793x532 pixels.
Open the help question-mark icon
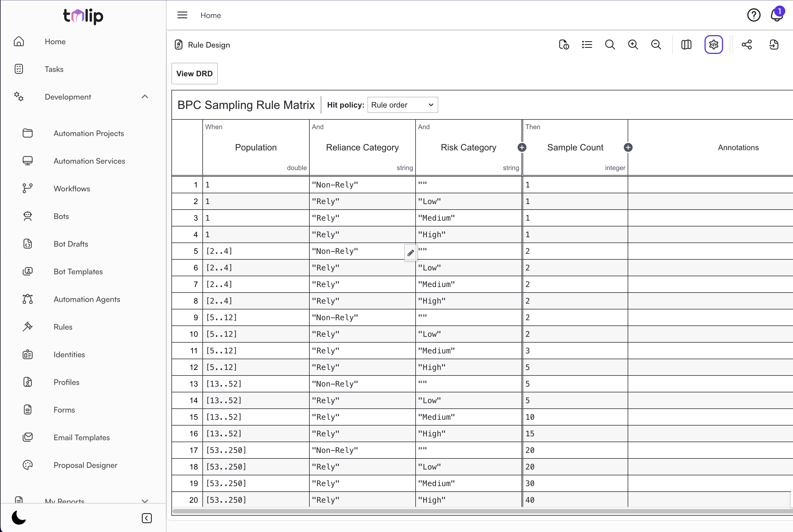point(753,15)
